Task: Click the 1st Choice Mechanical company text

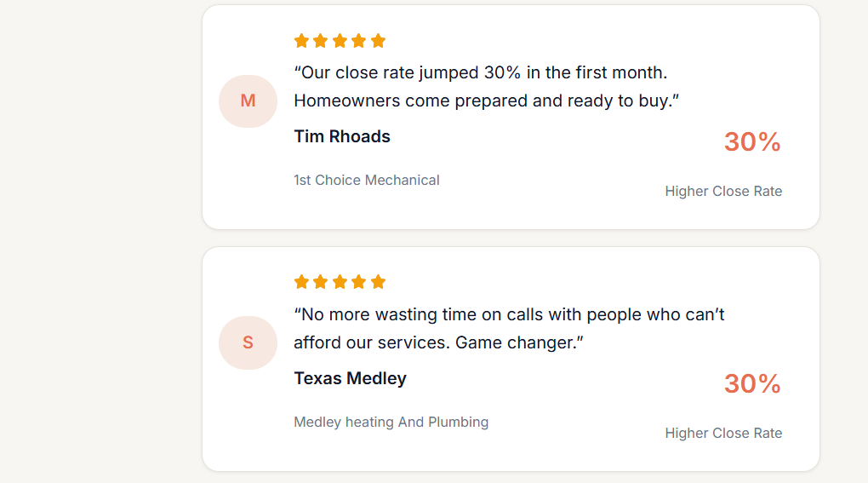Action: pos(367,180)
